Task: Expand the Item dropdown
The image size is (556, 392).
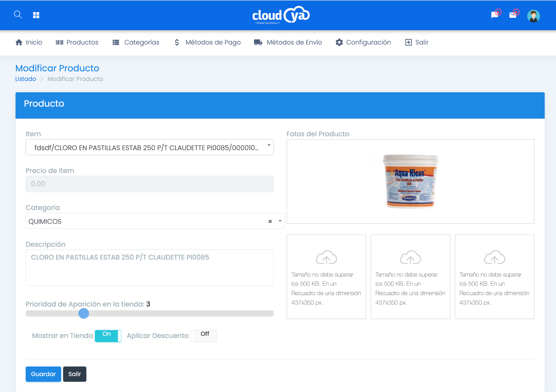Action: (150, 147)
